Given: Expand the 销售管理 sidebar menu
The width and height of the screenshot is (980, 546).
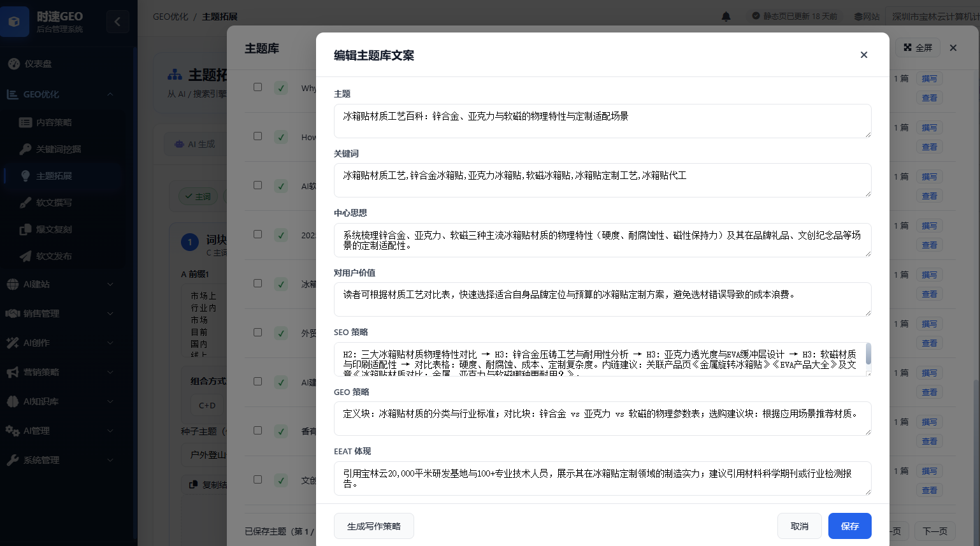Looking at the screenshot, I should point(110,313).
